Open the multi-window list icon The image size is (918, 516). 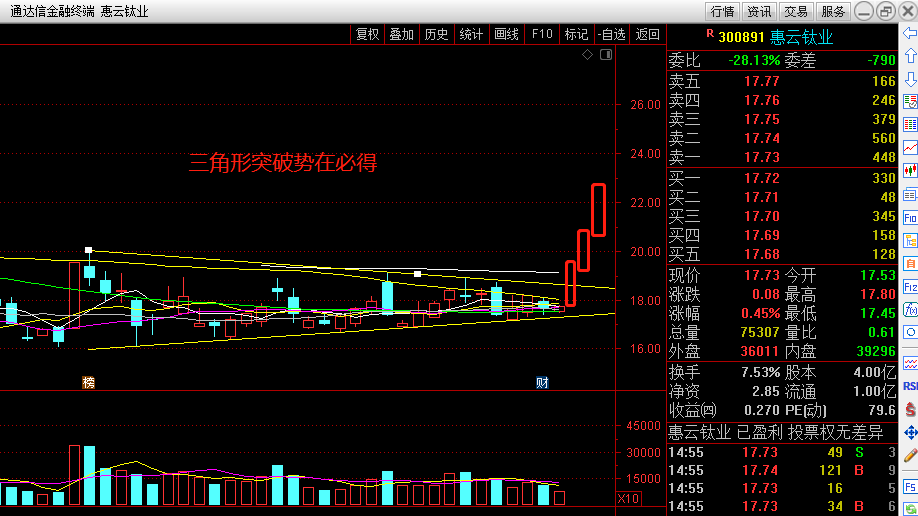[x=910, y=194]
